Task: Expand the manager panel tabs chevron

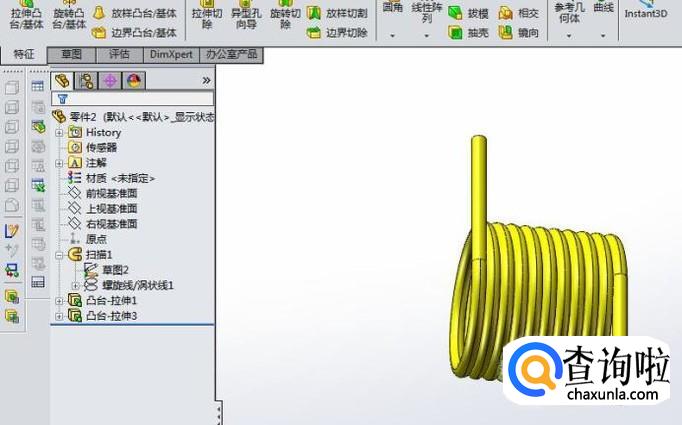Action: 206,80
